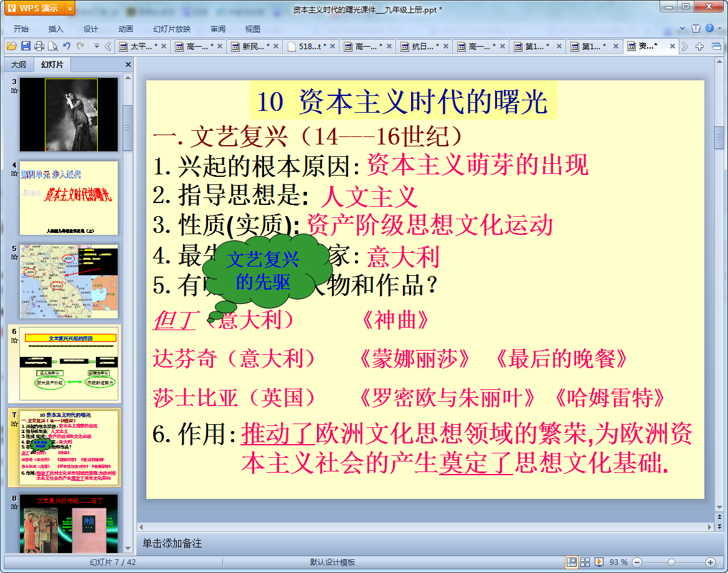Select slide 6 thumbnail

pyautogui.click(x=69, y=364)
